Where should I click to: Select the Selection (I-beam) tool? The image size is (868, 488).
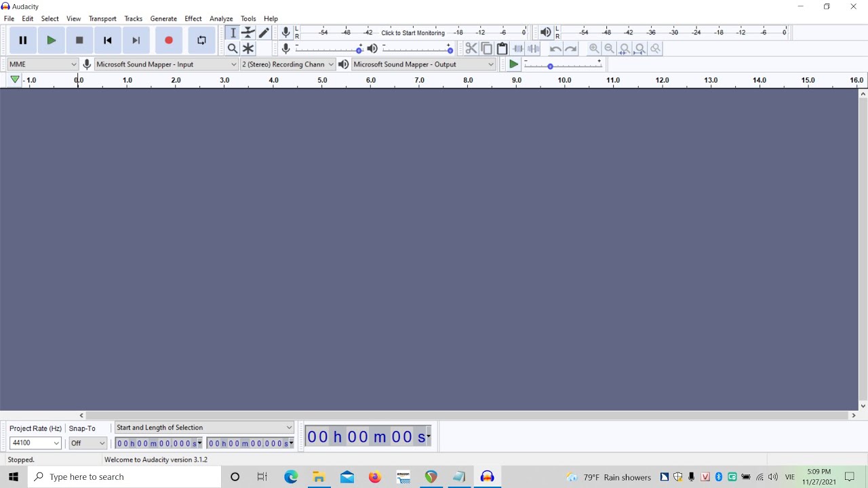pyautogui.click(x=233, y=33)
